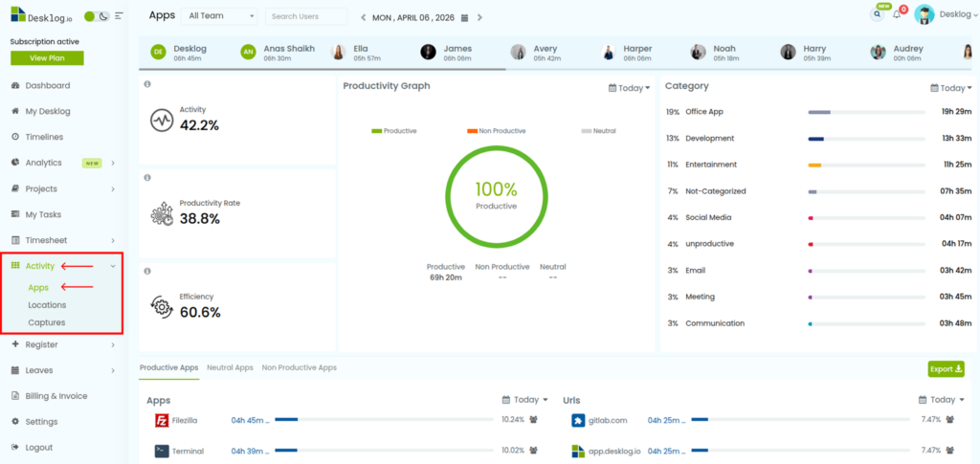This screenshot has height=464, width=980.
Task: Collapse the sidebar with the hamburger icon
Action: point(120,16)
